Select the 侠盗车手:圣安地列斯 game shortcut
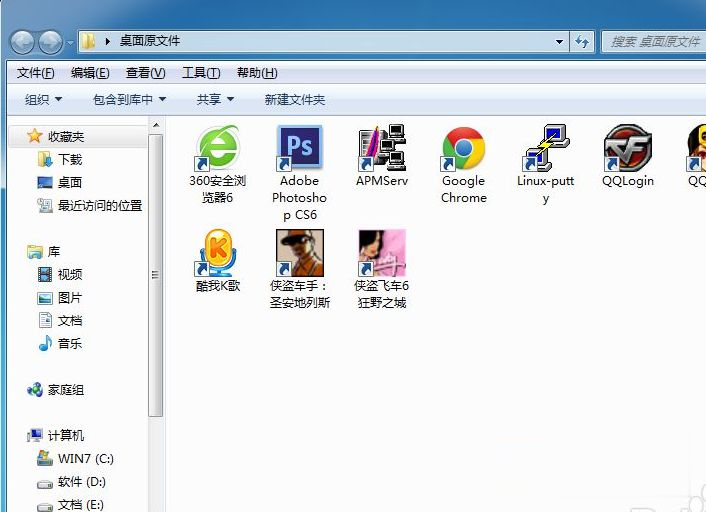 [299, 253]
